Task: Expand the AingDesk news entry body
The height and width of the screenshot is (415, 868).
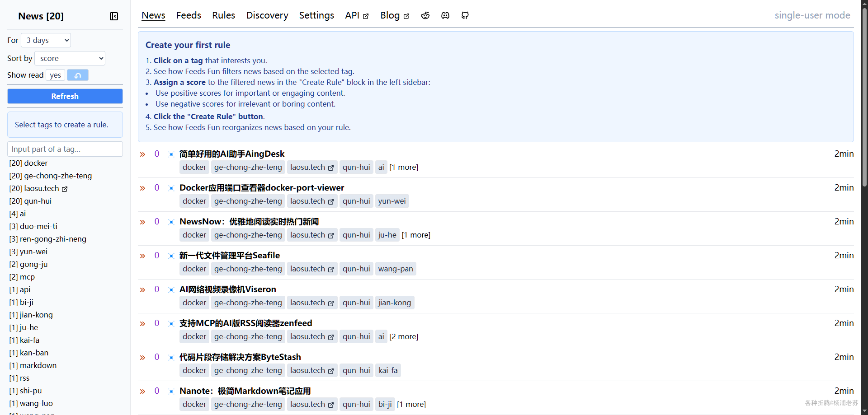Action: (x=142, y=154)
